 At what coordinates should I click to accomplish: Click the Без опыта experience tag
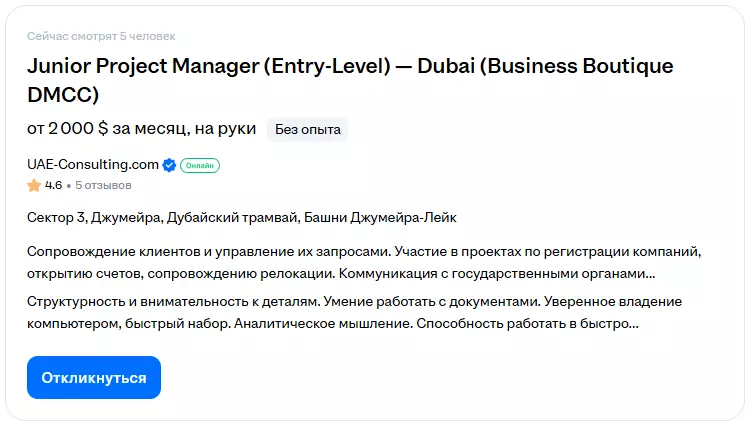[x=308, y=129]
